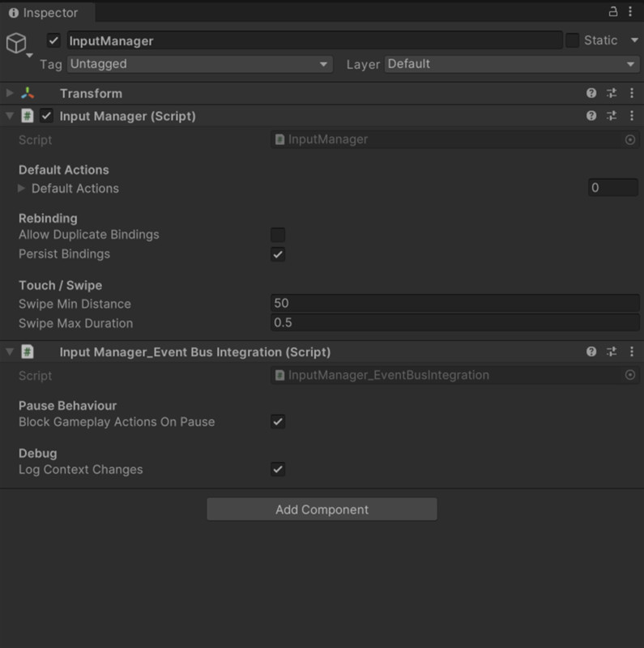Open Transform component more options menu
Viewport: 644px width, 648px height.
click(x=632, y=93)
